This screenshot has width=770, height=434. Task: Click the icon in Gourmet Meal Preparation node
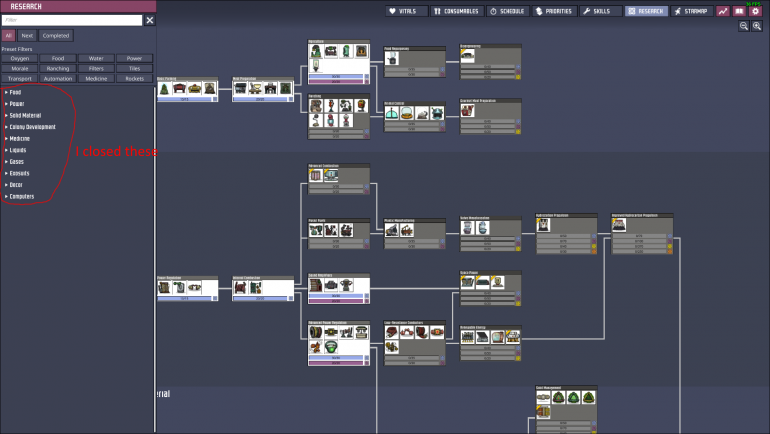coord(467,110)
